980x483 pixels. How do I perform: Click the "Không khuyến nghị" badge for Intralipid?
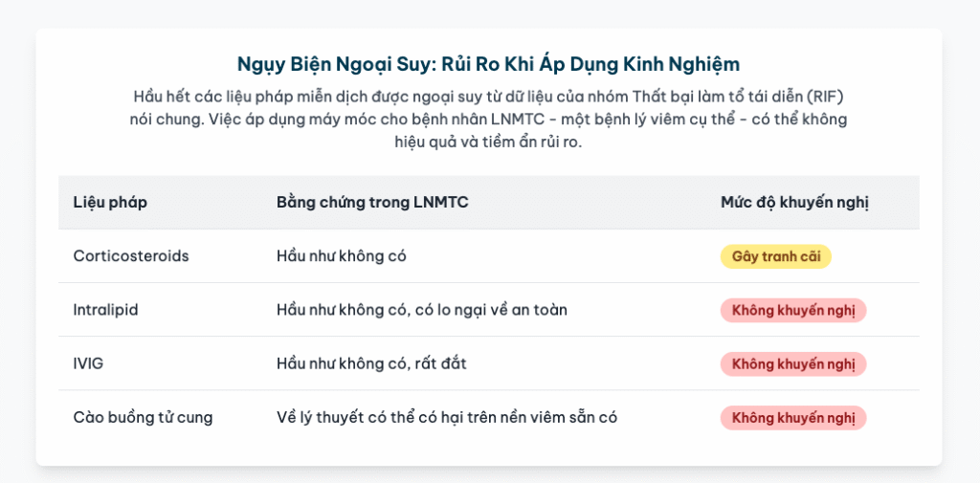point(792,310)
